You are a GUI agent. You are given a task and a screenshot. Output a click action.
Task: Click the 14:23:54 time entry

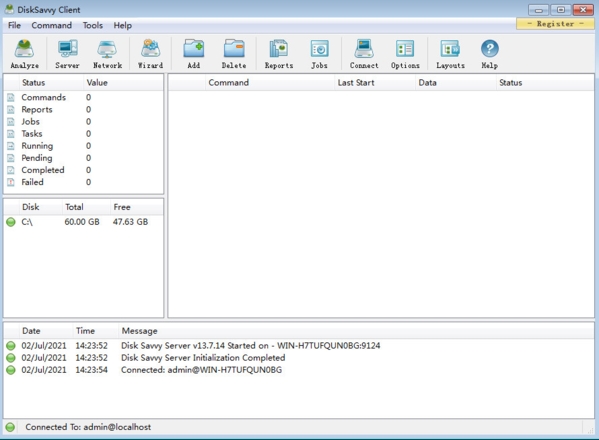click(91, 370)
